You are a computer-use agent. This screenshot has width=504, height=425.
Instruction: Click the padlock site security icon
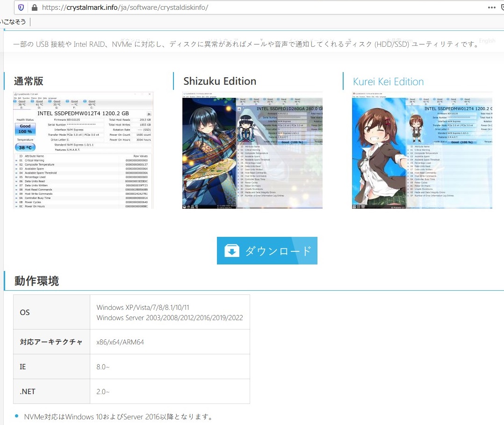35,7
